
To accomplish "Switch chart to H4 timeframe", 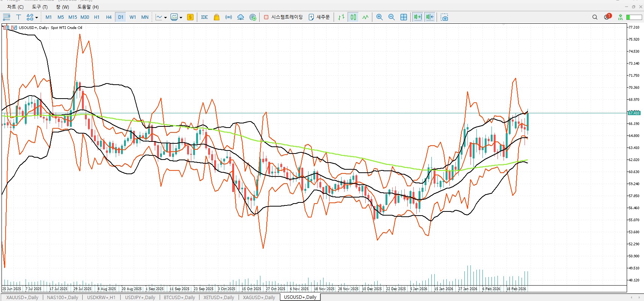I will 109,17.
